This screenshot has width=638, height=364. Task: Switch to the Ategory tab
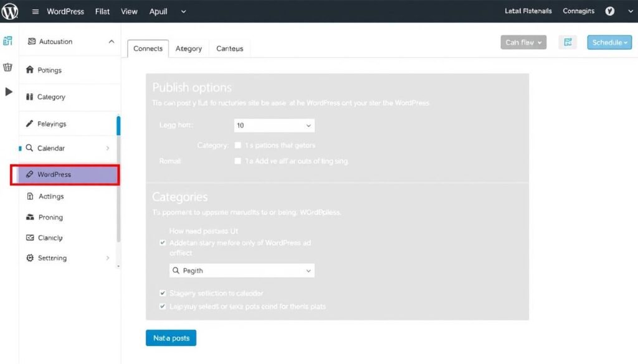pyautogui.click(x=188, y=48)
